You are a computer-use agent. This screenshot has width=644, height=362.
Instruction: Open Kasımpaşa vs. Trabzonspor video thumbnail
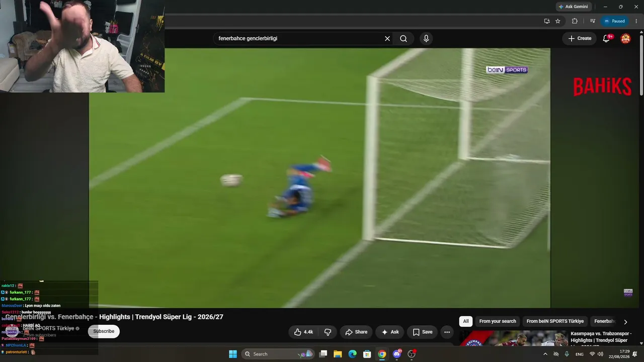pyautogui.click(x=513, y=338)
